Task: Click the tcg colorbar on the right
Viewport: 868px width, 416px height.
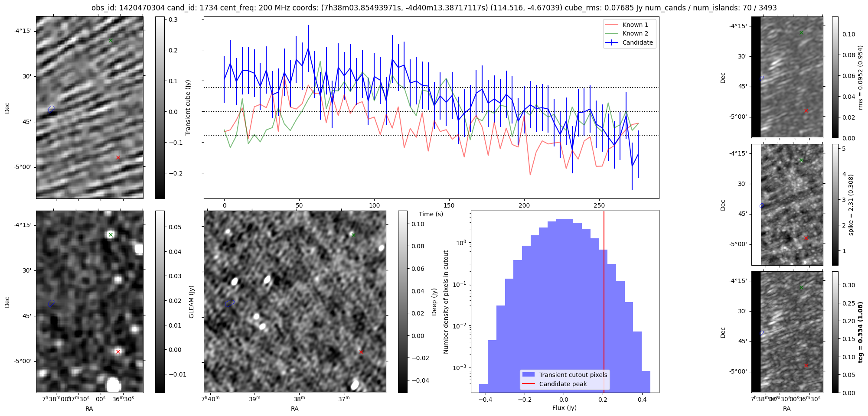Action: [x=835, y=332]
